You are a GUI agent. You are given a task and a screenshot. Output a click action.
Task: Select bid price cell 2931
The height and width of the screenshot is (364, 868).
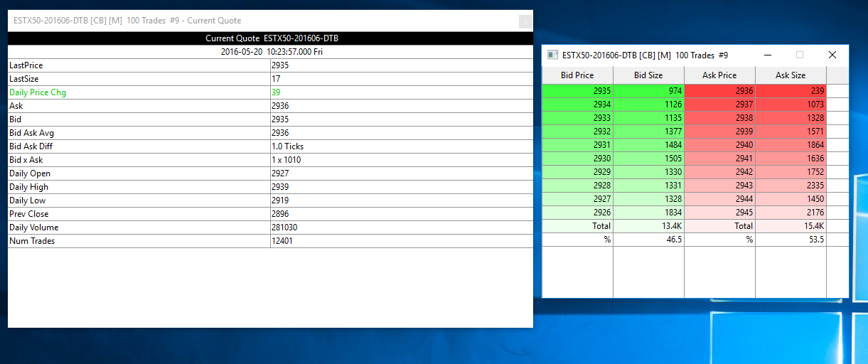pos(577,145)
